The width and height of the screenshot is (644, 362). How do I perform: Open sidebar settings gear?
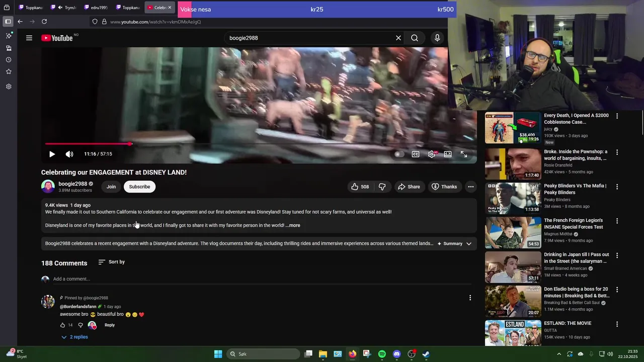point(9,86)
